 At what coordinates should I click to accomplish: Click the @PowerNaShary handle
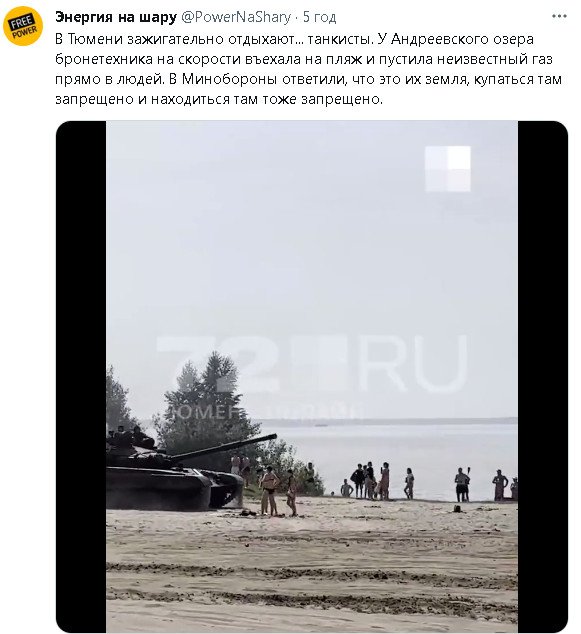pyautogui.click(x=236, y=17)
